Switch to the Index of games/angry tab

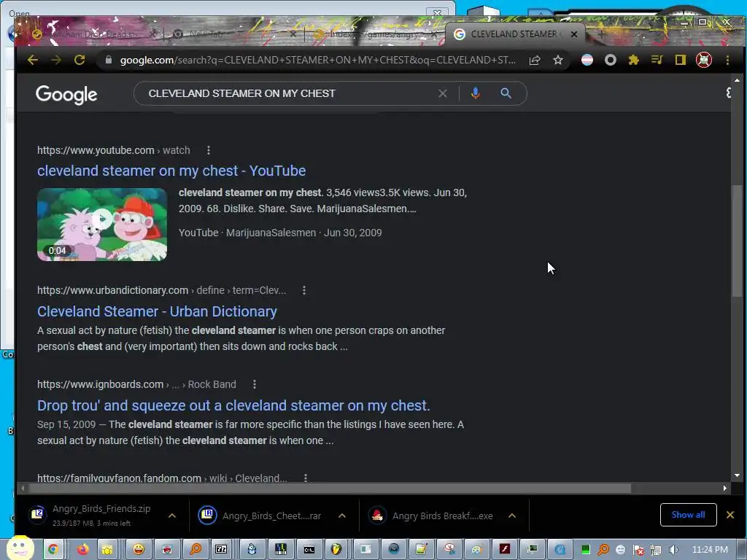tap(374, 34)
